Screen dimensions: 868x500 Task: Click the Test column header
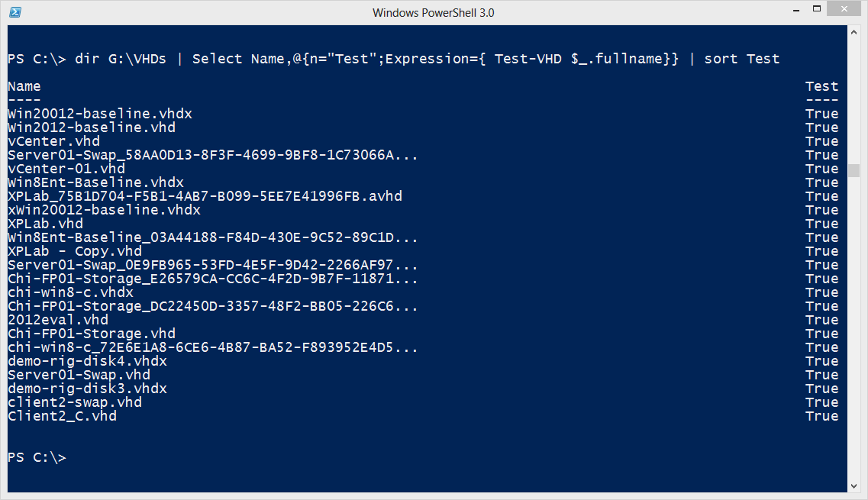coord(821,86)
